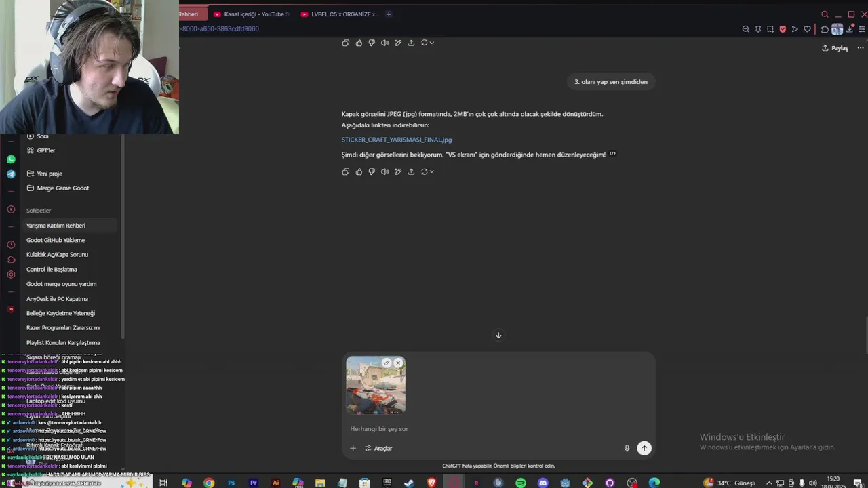Open the Araçlar tools menu
This screenshot has height=488, width=868.
378,448
